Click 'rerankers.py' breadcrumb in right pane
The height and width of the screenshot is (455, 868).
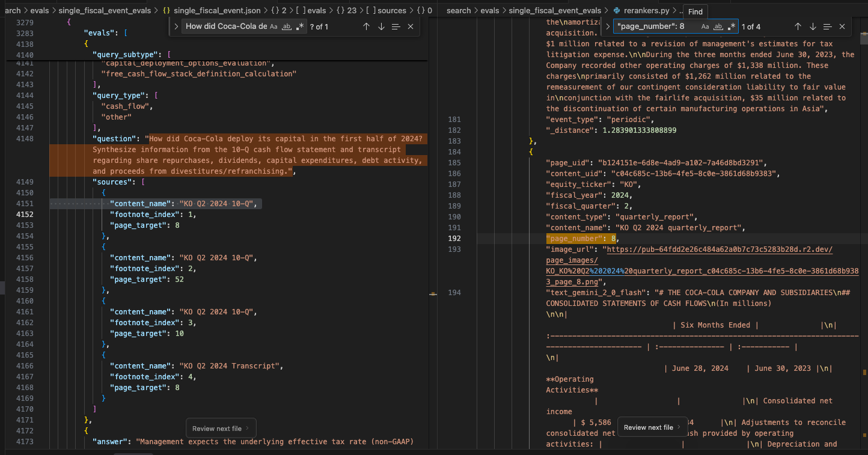pos(648,11)
